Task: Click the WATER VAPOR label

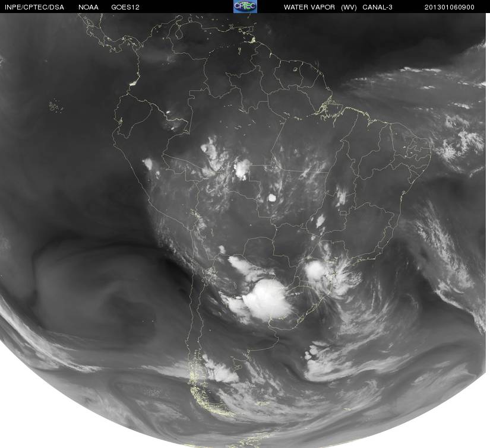Action: pos(309,7)
